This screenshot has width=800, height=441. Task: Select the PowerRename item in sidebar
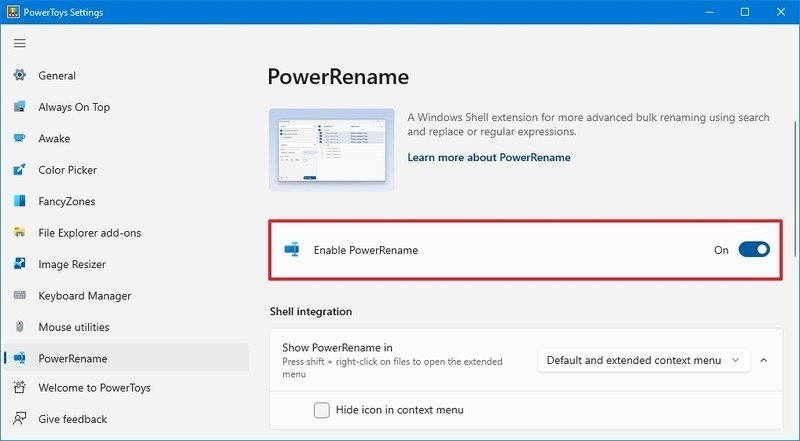tap(72, 358)
